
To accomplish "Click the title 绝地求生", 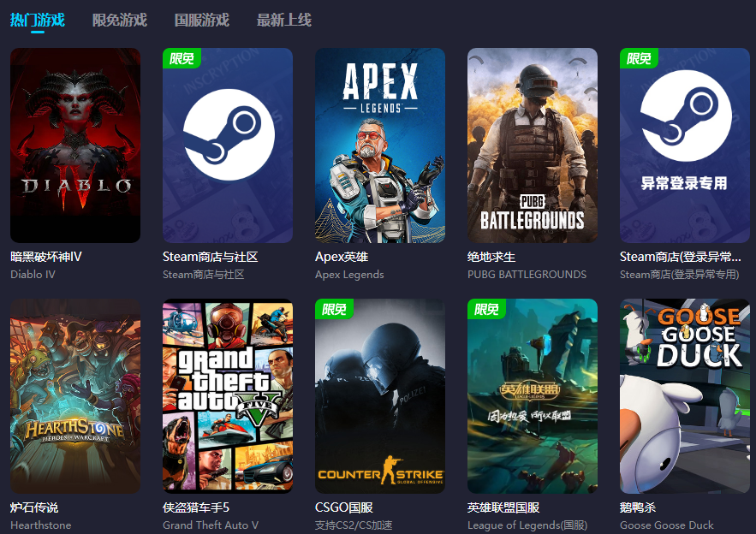I will pyautogui.click(x=491, y=257).
